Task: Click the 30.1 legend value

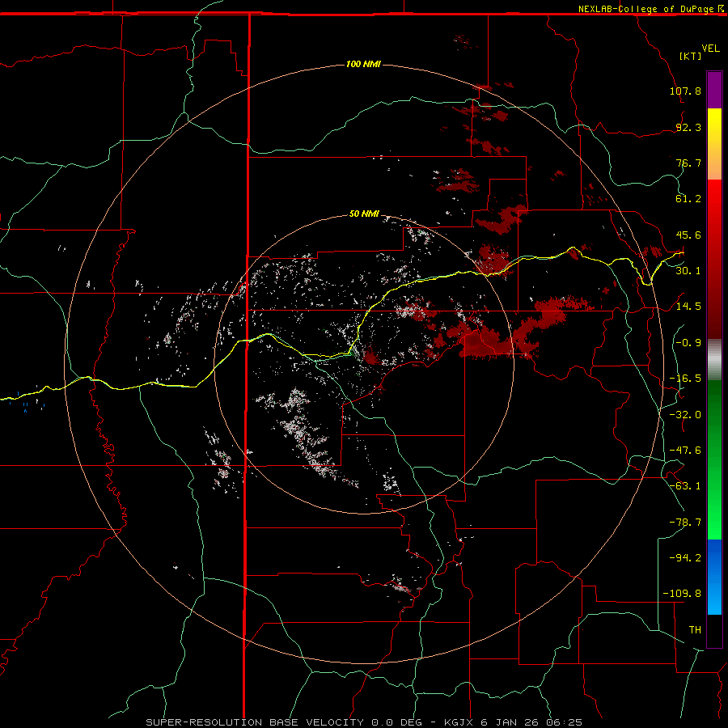Action: coord(688,271)
